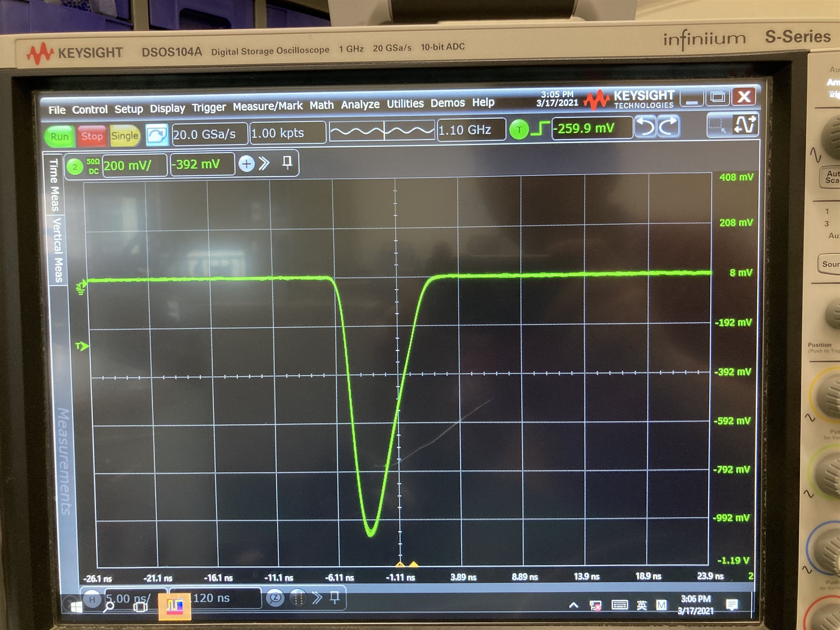
Task: Expand channel settings with double chevron
Action: tap(264, 163)
